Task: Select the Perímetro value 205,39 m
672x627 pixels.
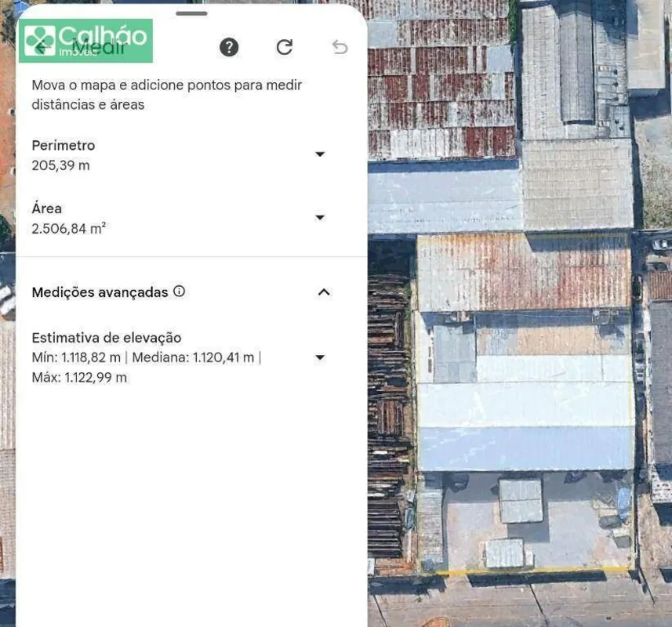Action: (x=61, y=165)
